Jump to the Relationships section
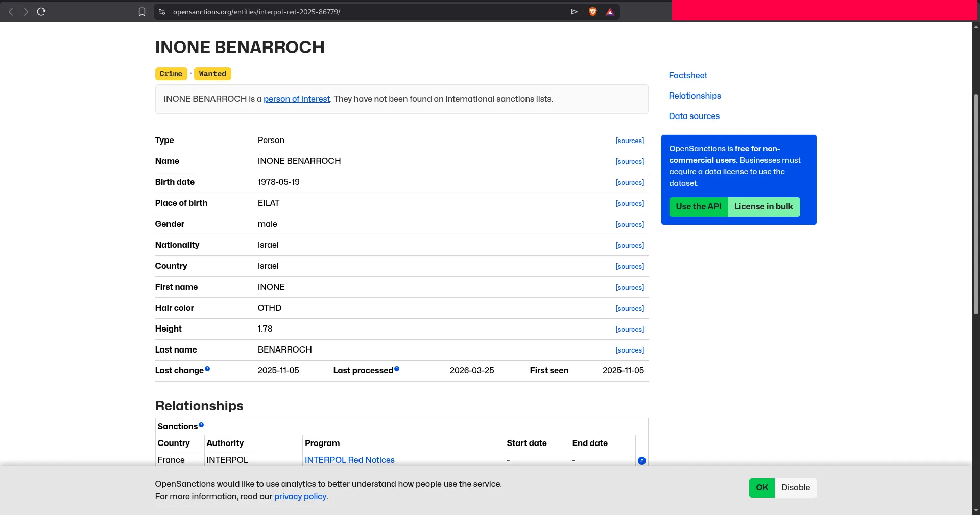 click(695, 96)
